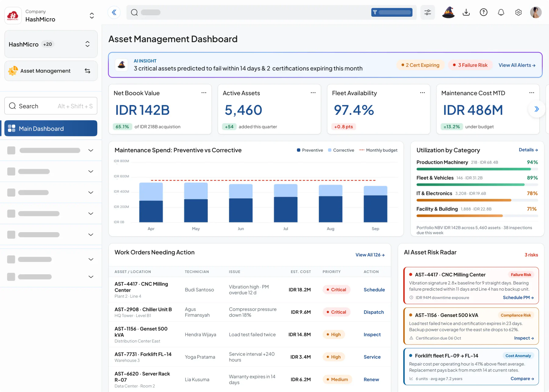Open notifications bell icon
549x392 pixels.
coord(501,12)
